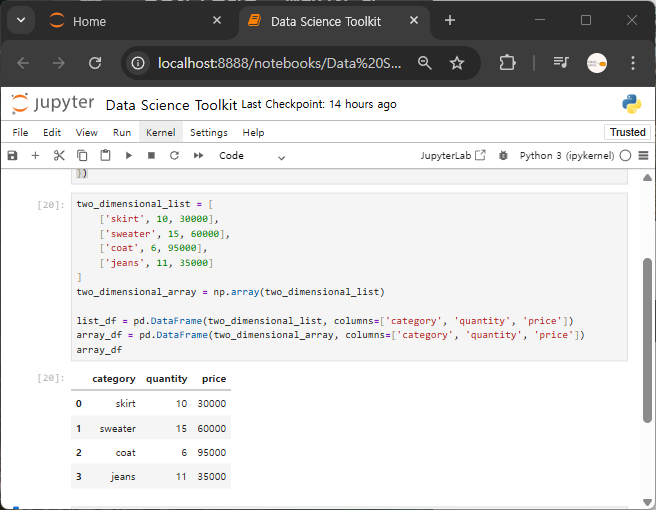Bookmark this page with the star icon
This screenshot has width=656, height=510.
click(457, 63)
